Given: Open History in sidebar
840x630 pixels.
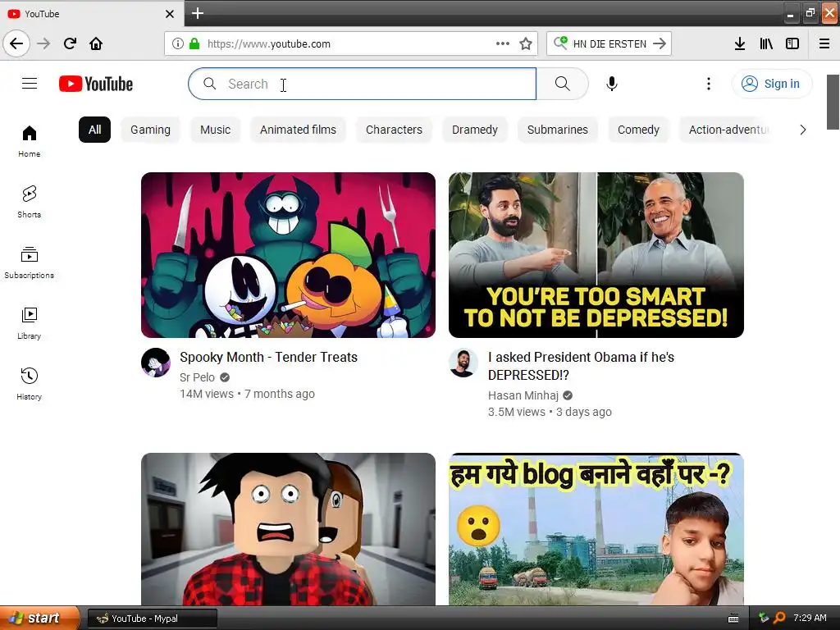Looking at the screenshot, I should 30,384.
